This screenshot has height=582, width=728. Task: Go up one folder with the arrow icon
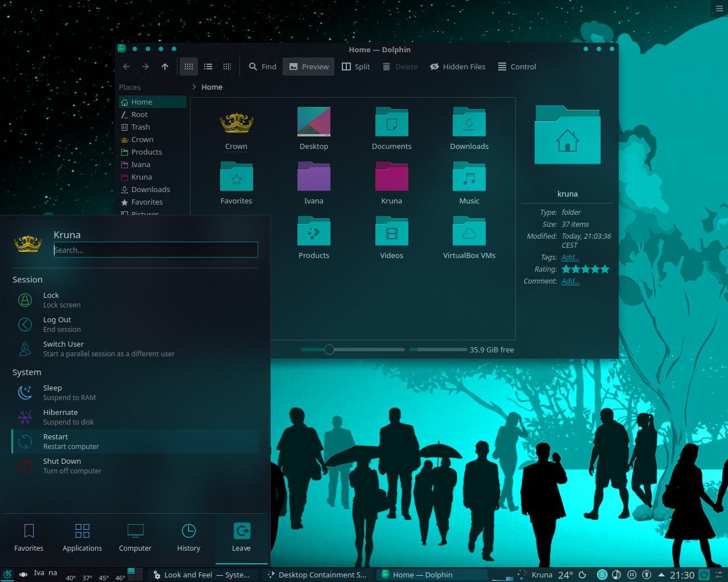pyautogui.click(x=164, y=66)
